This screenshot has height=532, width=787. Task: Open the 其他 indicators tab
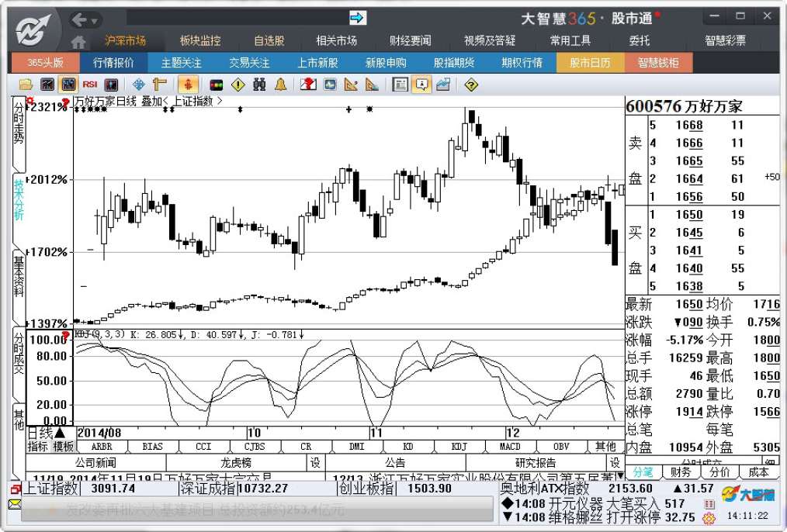(x=605, y=446)
